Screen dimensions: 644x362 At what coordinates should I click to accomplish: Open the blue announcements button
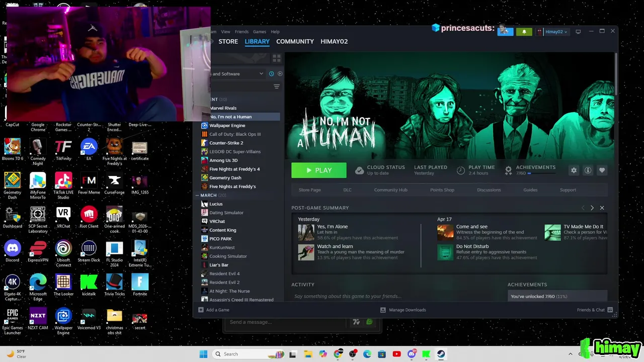tap(505, 32)
